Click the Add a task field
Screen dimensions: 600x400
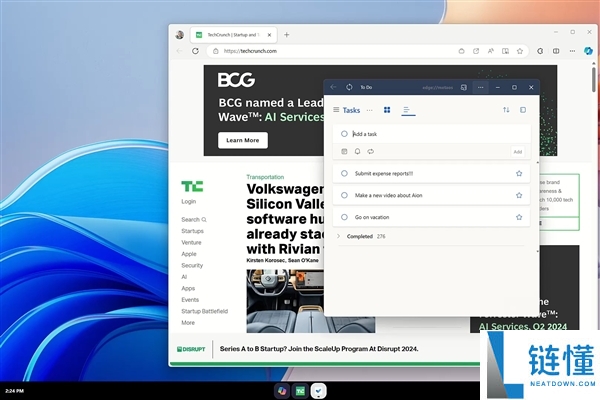tap(432, 134)
